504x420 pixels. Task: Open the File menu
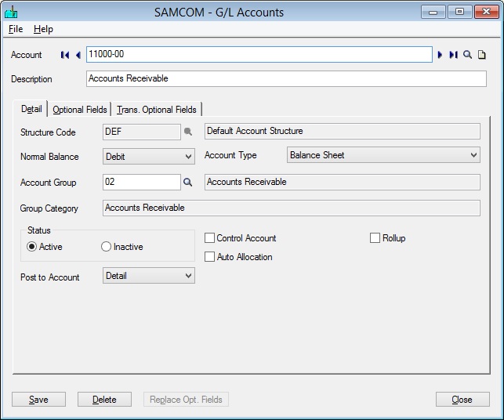pyautogui.click(x=16, y=29)
